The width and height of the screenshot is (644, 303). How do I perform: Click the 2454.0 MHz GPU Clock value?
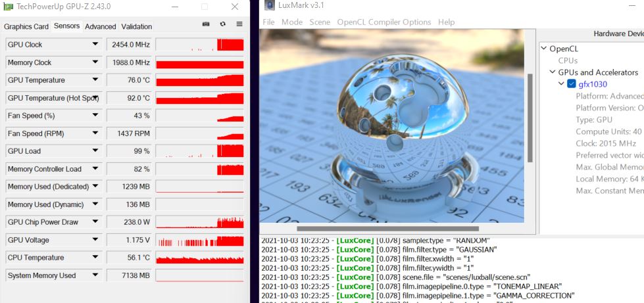point(129,44)
